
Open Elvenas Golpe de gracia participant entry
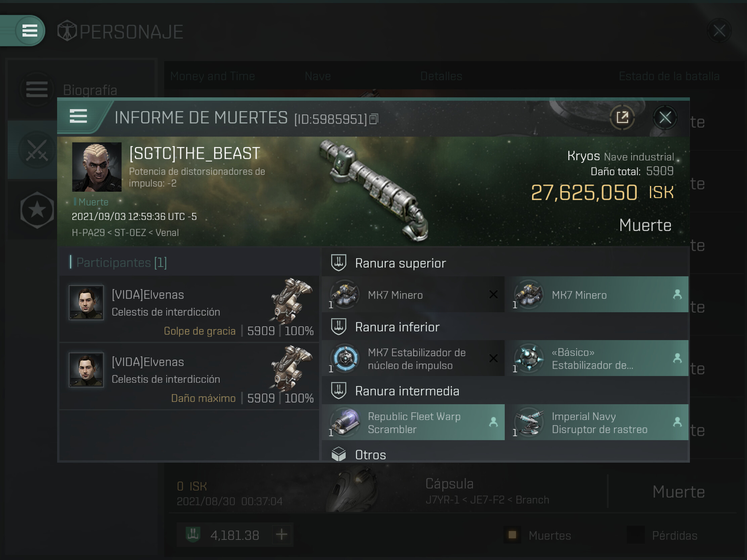[190, 309]
